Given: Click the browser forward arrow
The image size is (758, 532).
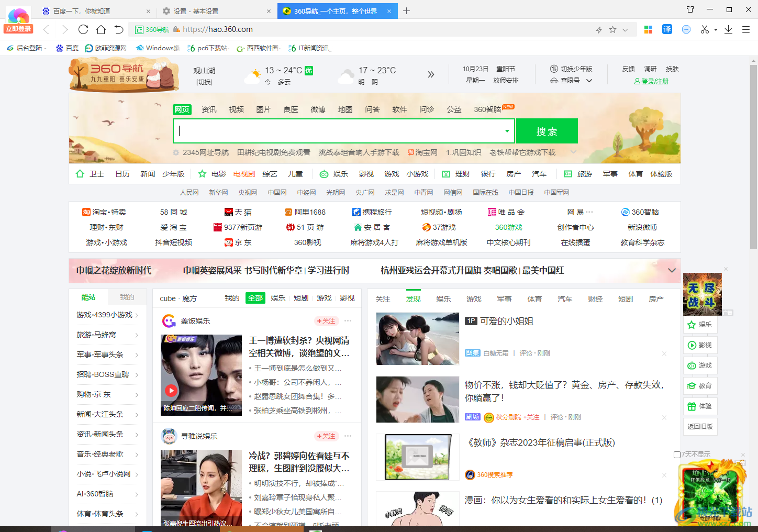Looking at the screenshot, I should (65, 29).
